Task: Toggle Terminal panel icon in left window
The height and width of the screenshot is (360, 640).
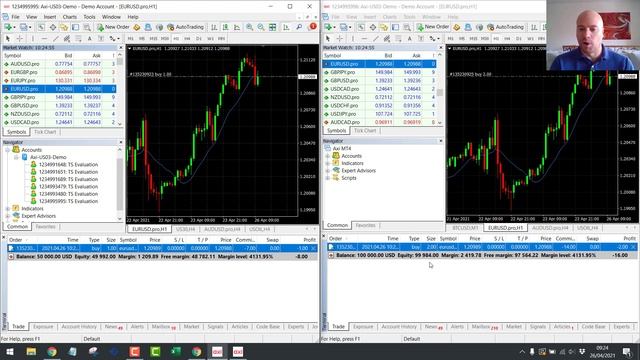Action: coord(76,27)
